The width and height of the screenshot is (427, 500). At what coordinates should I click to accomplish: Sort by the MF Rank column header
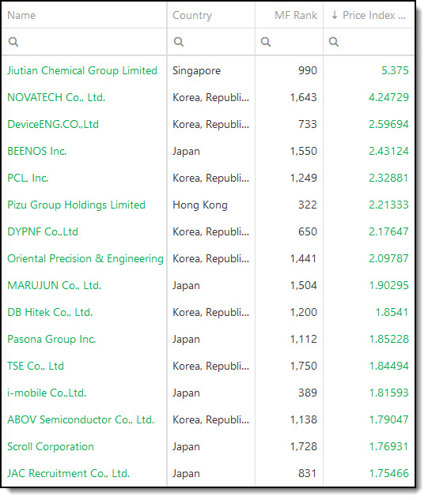pyautogui.click(x=296, y=15)
